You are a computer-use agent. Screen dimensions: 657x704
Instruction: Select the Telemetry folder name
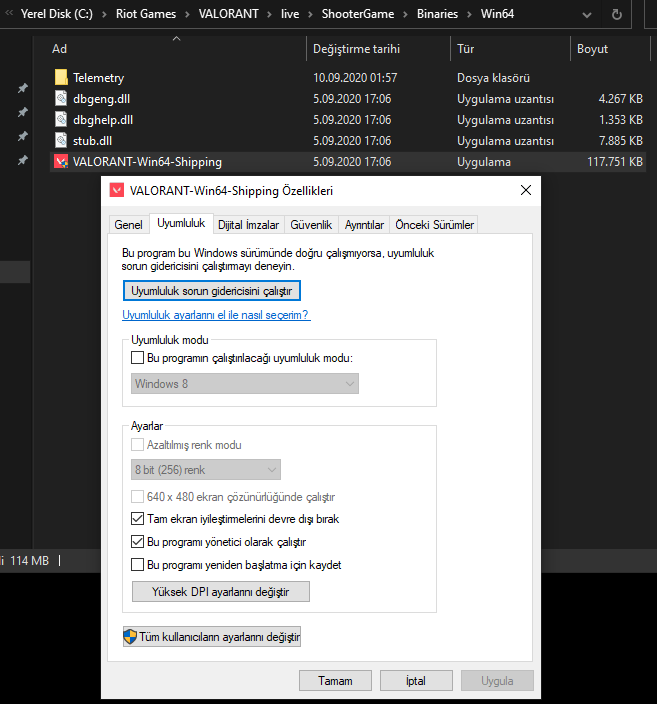click(98, 78)
